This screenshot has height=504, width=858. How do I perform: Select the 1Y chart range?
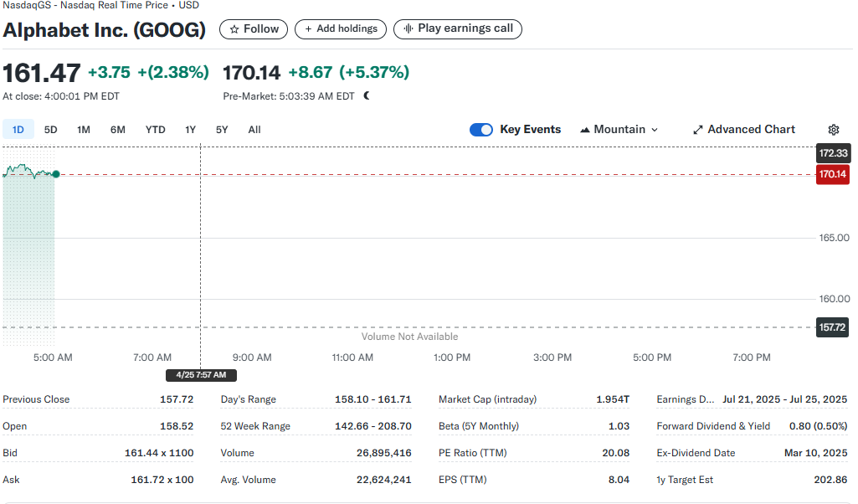point(190,130)
